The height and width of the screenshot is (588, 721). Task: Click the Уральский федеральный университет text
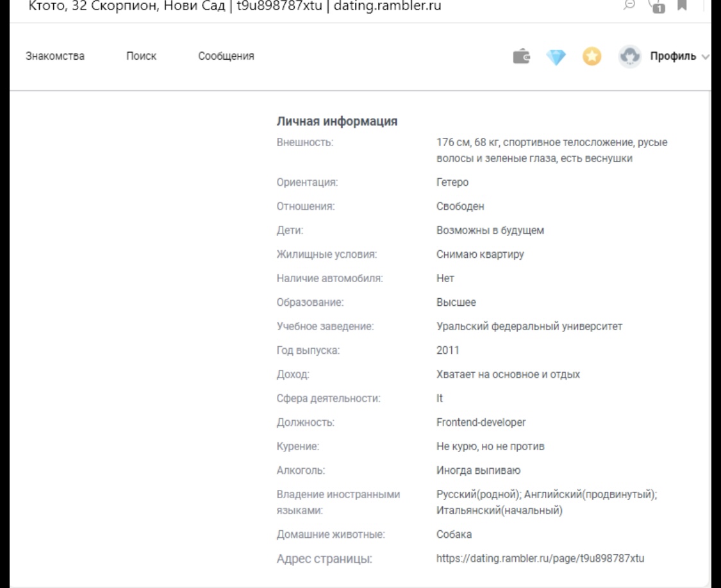pyautogui.click(x=529, y=326)
